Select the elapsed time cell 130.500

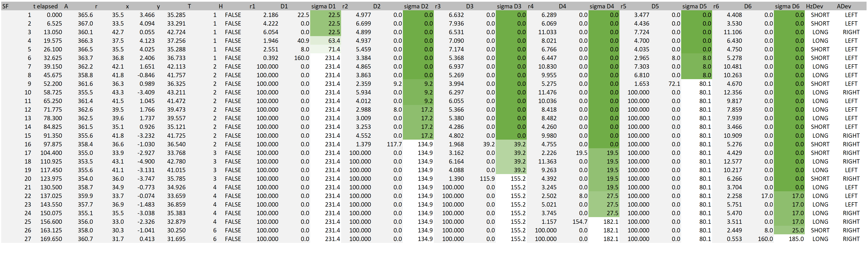[51, 187]
